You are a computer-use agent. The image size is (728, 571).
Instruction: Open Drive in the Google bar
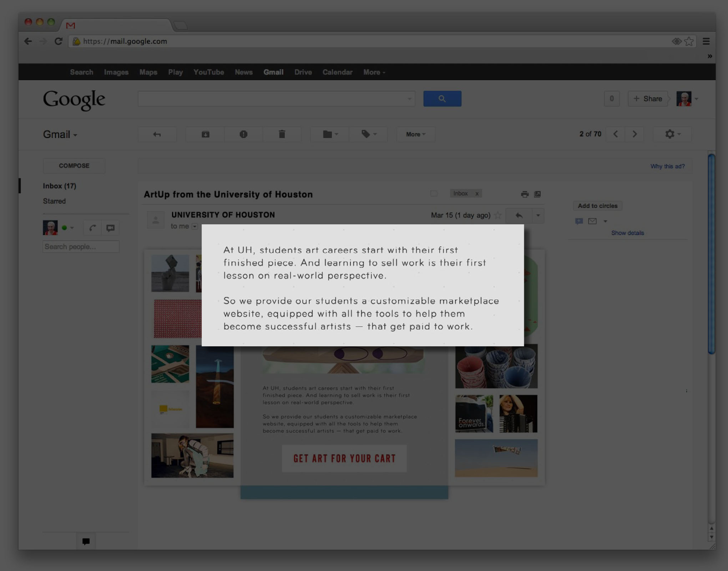click(x=303, y=72)
